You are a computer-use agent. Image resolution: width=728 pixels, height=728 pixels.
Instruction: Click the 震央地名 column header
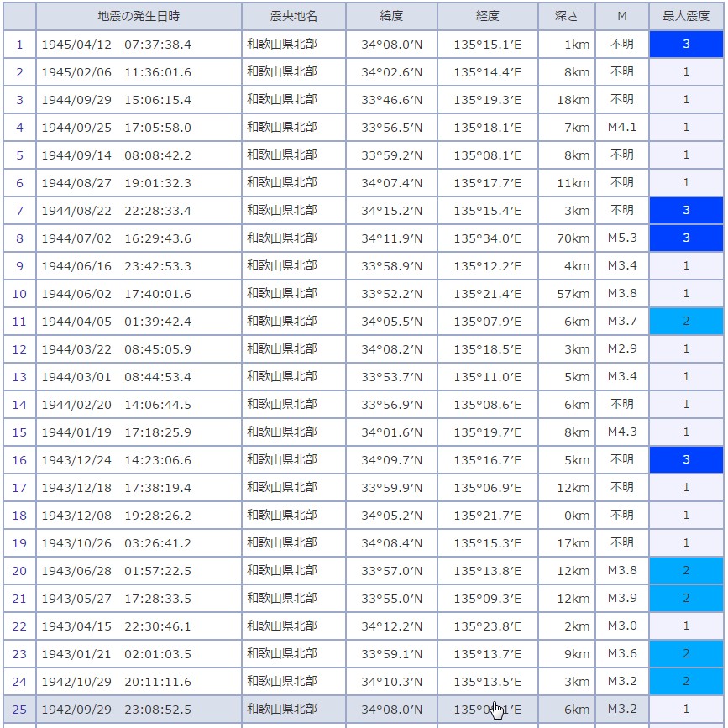pos(294,16)
